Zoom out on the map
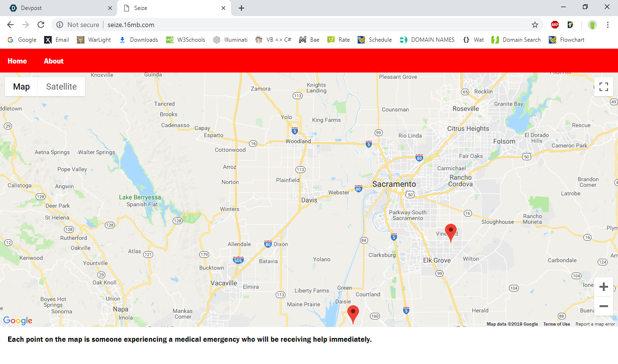 (604, 306)
